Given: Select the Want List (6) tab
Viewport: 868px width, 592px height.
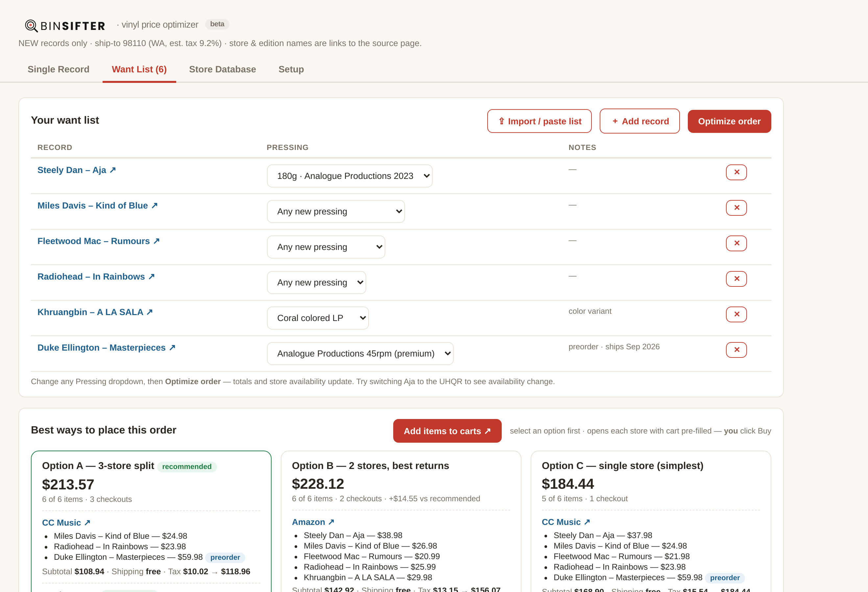Looking at the screenshot, I should (x=139, y=69).
